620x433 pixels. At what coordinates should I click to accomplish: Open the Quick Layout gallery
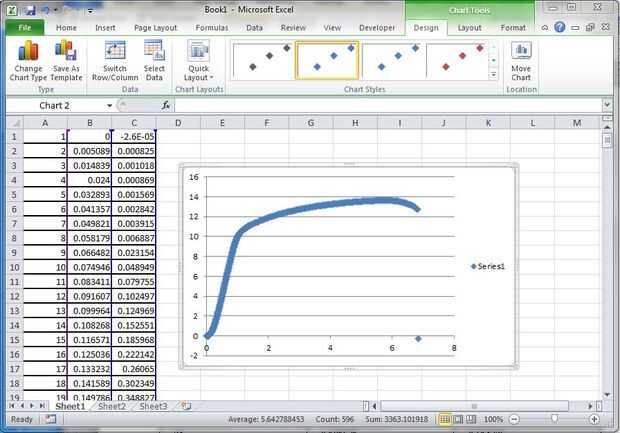(x=198, y=60)
